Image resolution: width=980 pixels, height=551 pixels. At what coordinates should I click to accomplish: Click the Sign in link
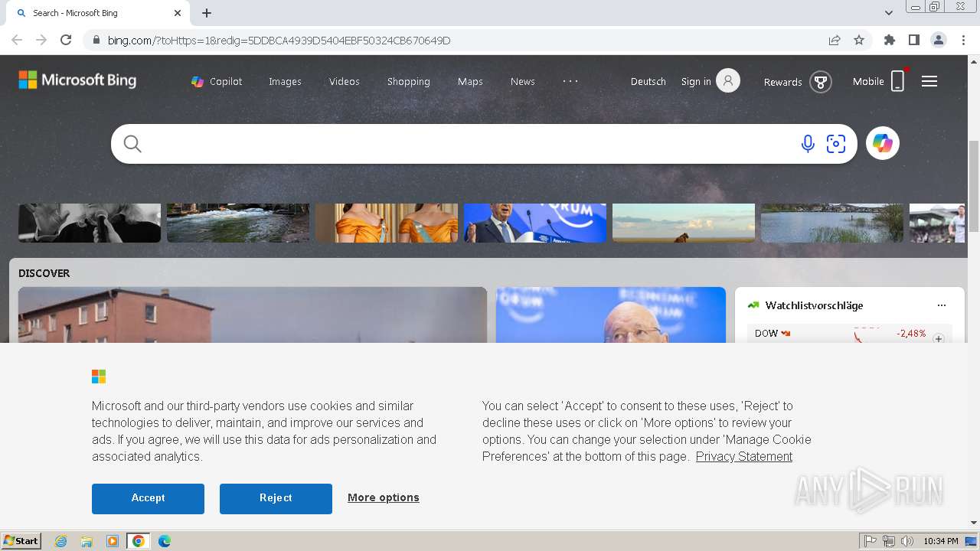coord(696,81)
